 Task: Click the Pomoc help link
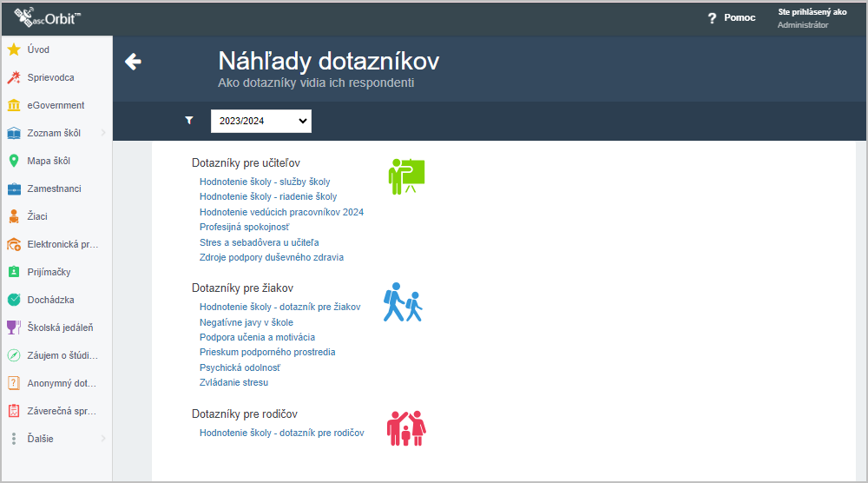[x=740, y=17]
